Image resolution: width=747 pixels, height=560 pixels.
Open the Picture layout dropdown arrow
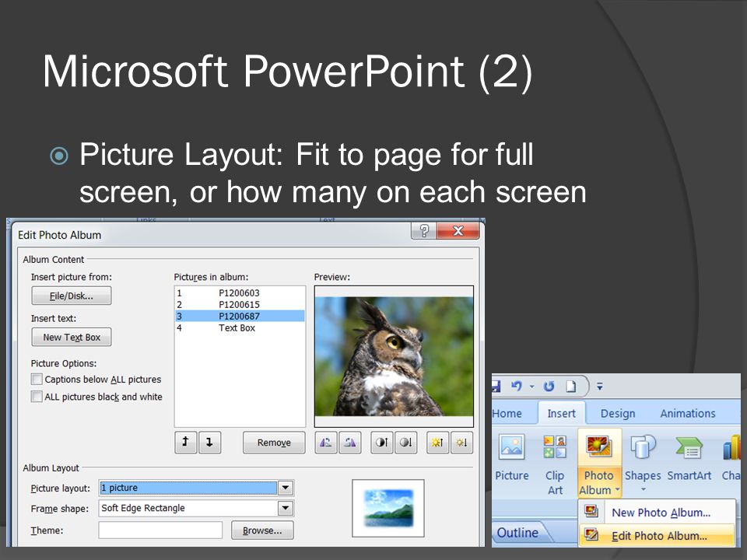pyautogui.click(x=286, y=488)
